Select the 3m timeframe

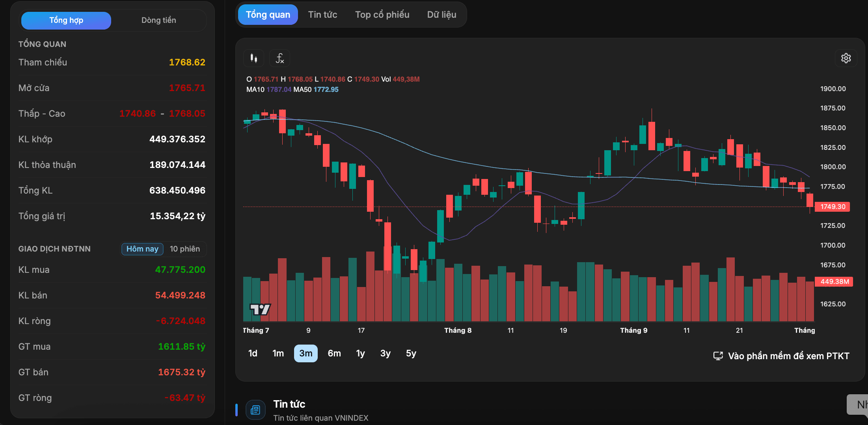click(305, 353)
